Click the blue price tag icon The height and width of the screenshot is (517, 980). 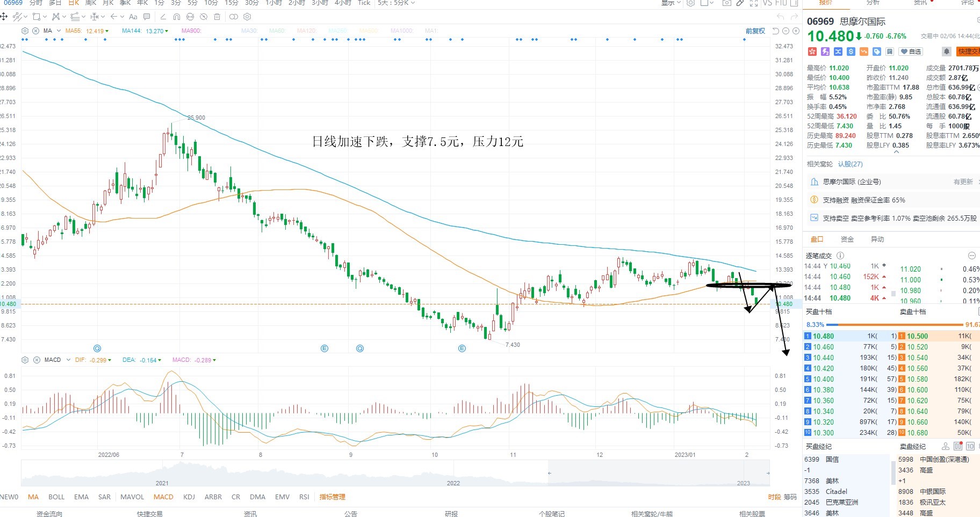877,52
